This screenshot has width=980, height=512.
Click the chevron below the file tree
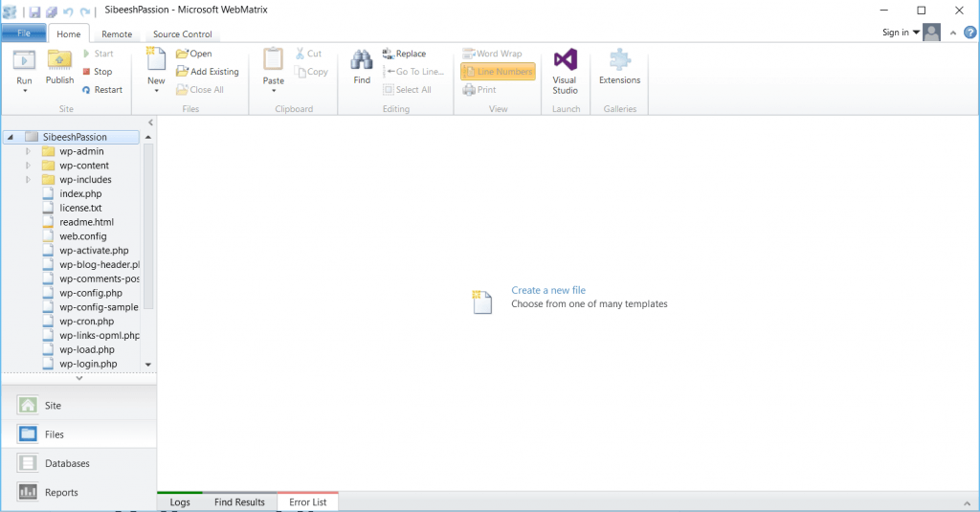78,378
